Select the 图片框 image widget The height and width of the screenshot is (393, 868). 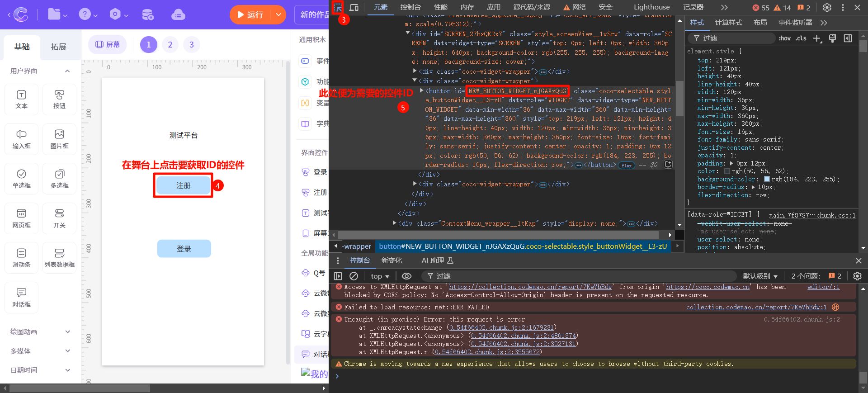click(59, 139)
